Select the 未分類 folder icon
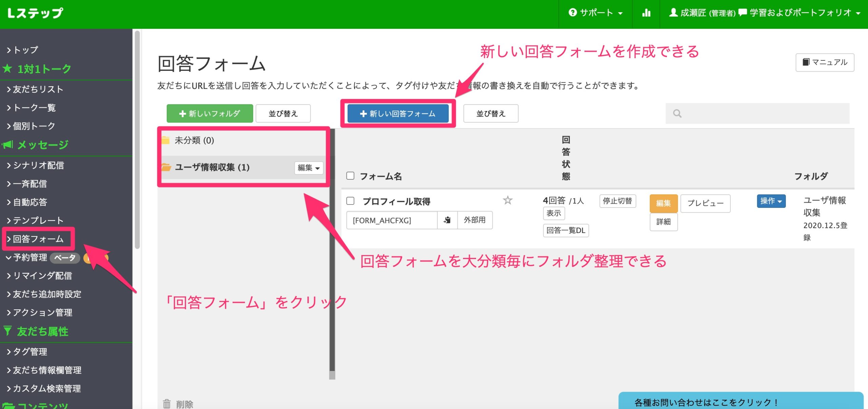 (x=166, y=140)
